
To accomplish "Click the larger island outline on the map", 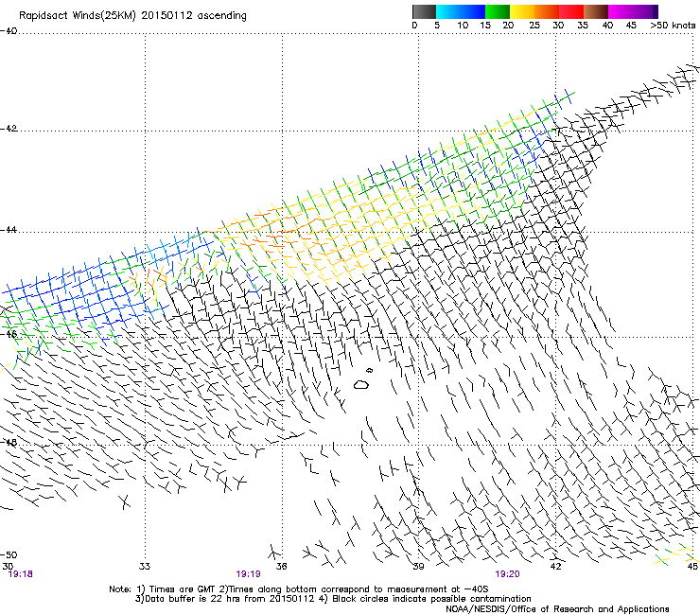I will click(361, 384).
